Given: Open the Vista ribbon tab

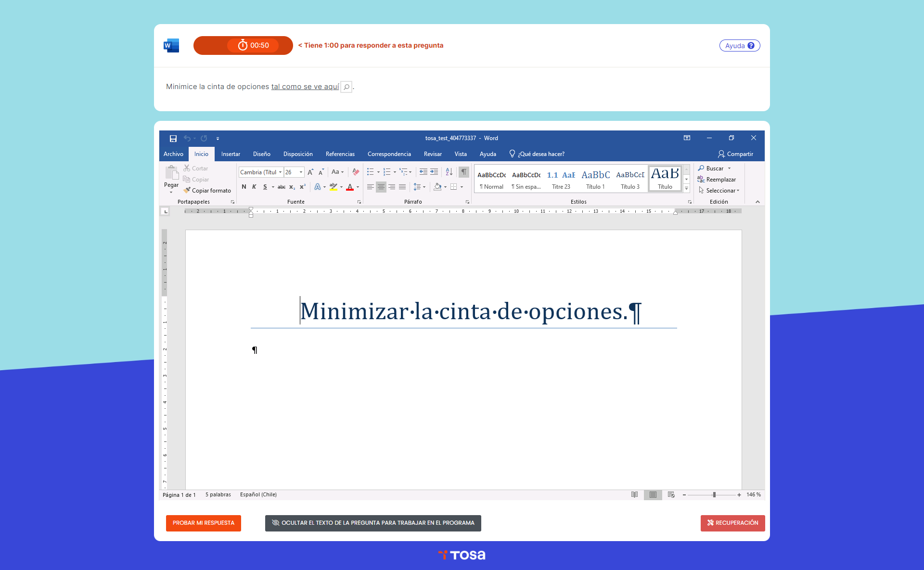Looking at the screenshot, I should 461,154.
